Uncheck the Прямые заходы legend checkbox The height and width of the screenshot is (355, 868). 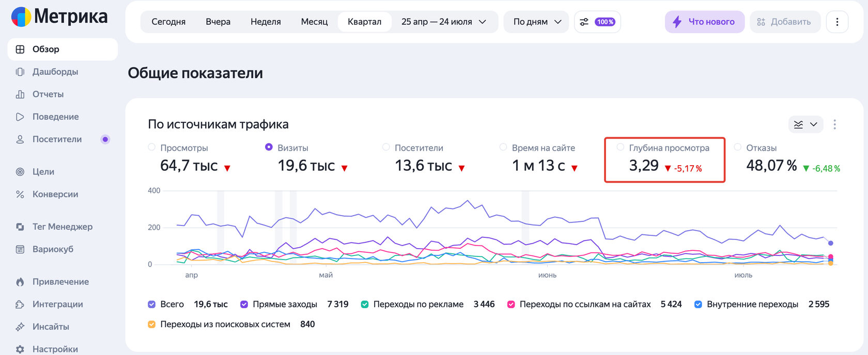[244, 304]
